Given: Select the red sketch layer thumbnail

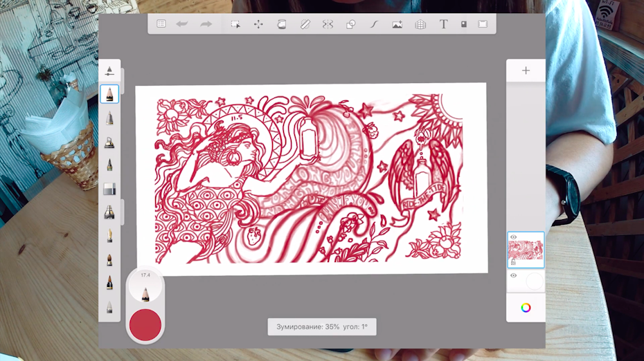Looking at the screenshot, I should coord(528,252).
